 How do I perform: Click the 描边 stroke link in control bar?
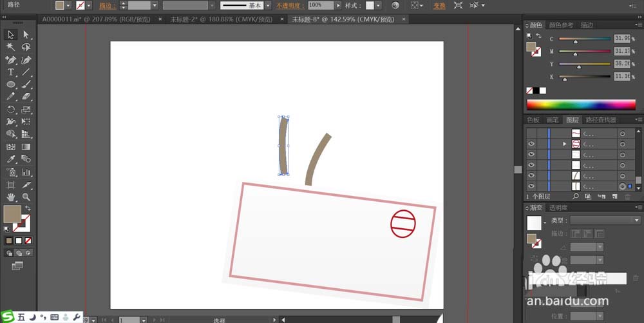108,6
